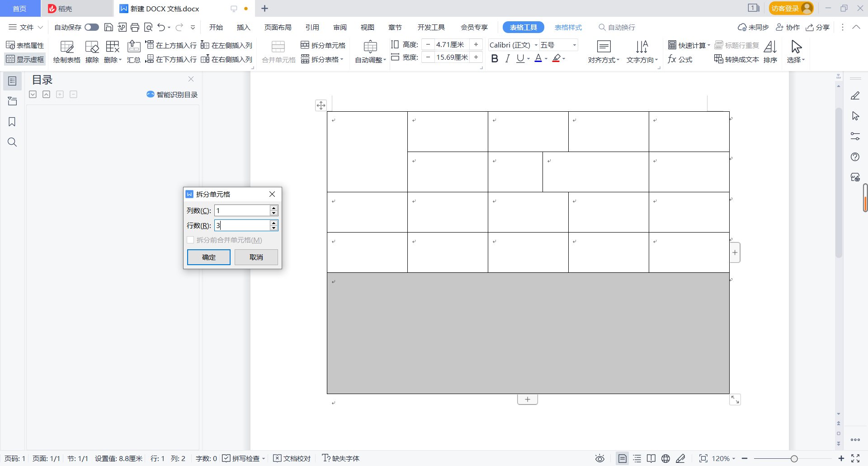Toggle Spell Check (拼写检查) in status bar
This screenshot has width=868, height=466.
[x=243, y=458]
